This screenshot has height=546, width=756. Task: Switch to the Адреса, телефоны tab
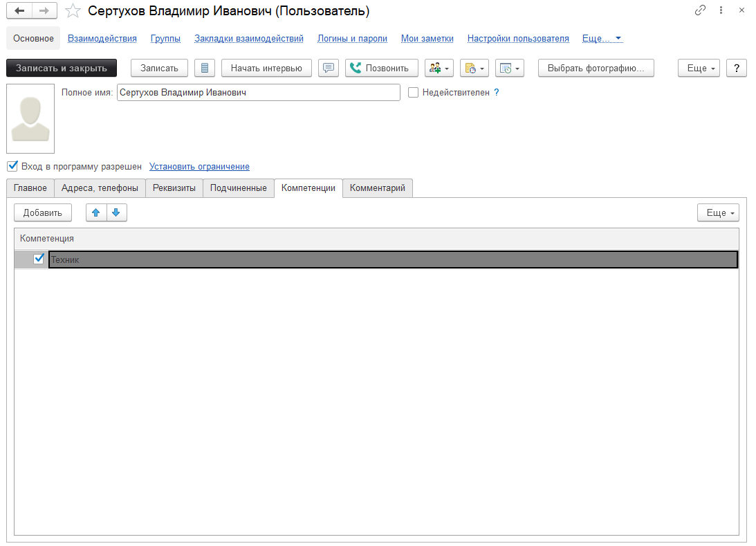point(100,188)
